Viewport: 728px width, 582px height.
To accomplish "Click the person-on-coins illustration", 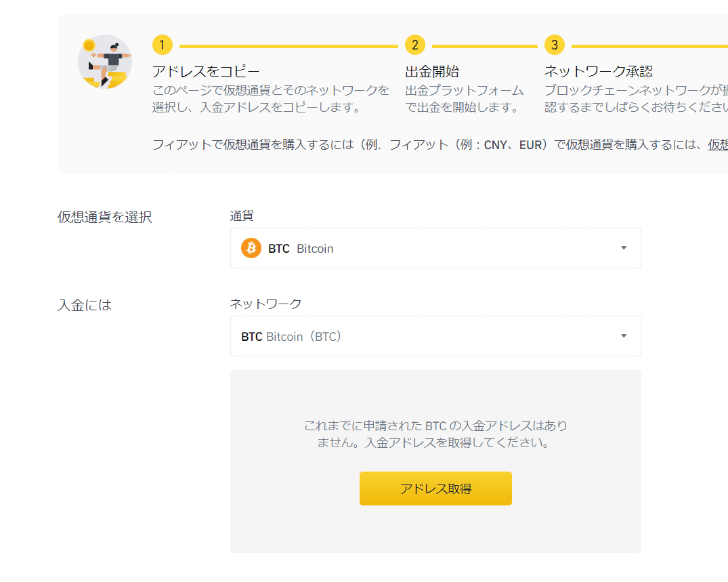I will (105, 63).
